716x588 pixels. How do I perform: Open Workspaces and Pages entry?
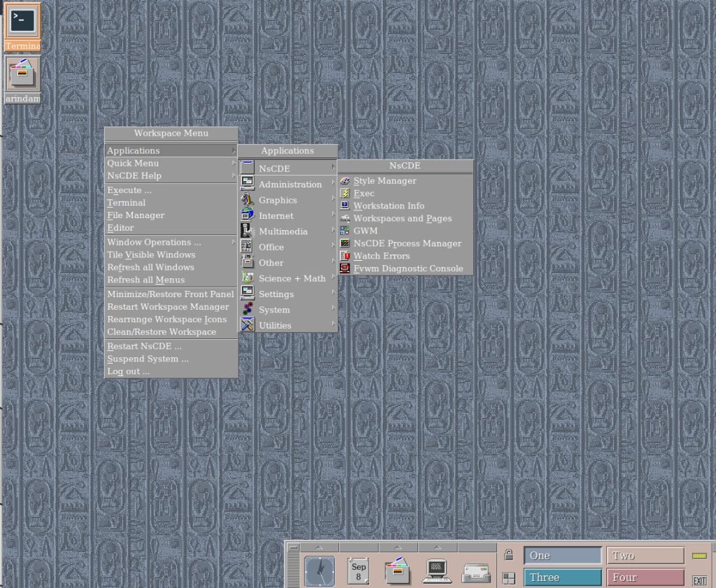pyautogui.click(x=405, y=219)
